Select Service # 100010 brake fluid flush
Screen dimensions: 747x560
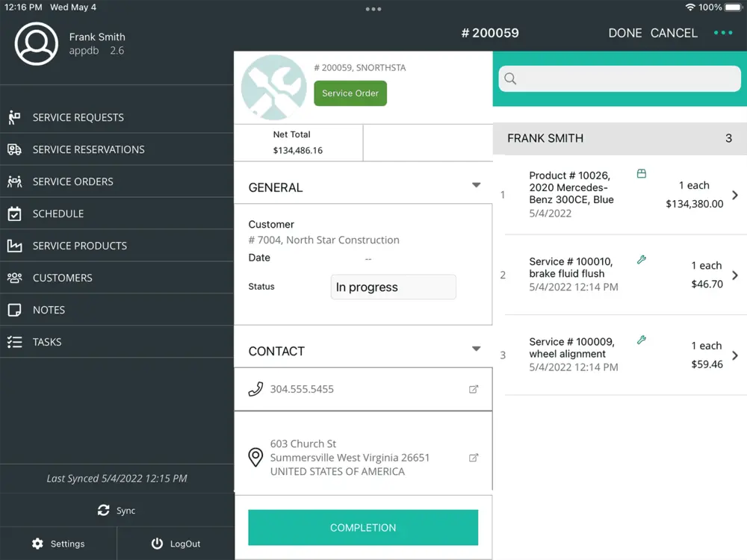click(619, 276)
